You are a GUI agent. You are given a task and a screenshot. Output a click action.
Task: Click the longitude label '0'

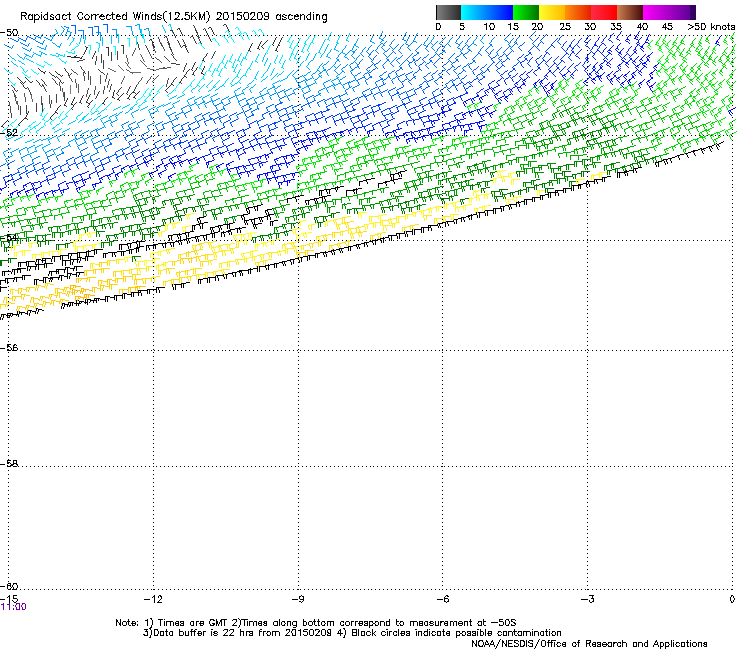pyautogui.click(x=732, y=599)
